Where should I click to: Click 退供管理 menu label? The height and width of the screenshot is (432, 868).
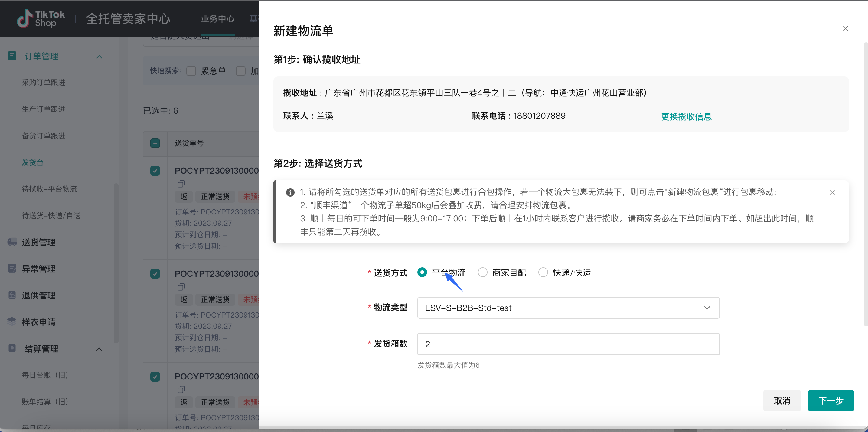[x=39, y=295]
